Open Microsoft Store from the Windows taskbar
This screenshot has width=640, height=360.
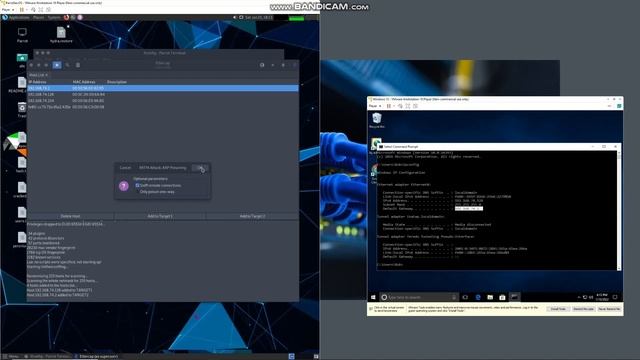(x=502, y=297)
